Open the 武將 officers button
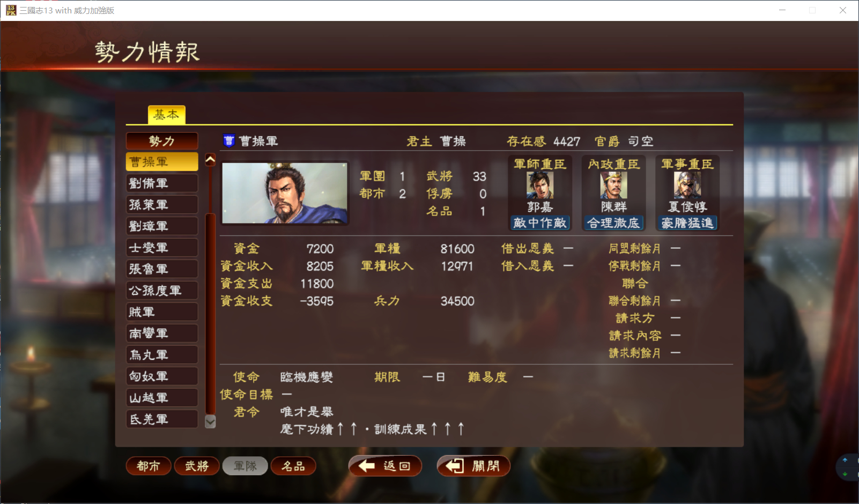The image size is (859, 504). tap(197, 466)
